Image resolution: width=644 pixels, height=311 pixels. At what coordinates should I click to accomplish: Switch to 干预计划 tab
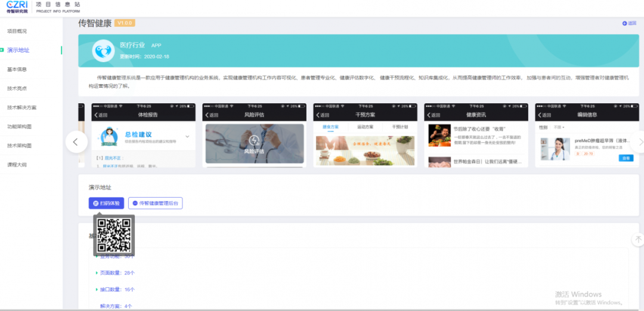[400, 127]
